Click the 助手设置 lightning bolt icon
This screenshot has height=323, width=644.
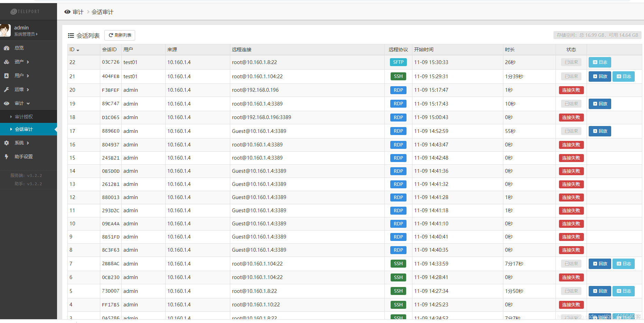click(x=7, y=156)
